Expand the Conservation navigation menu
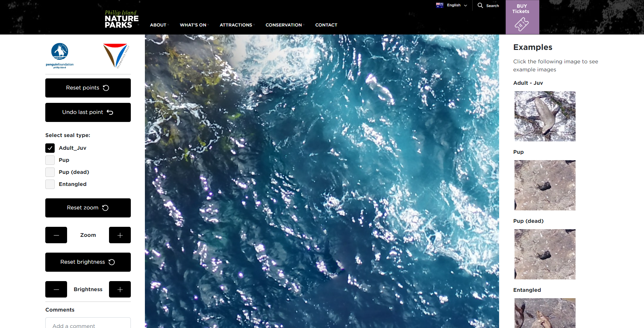 [284, 25]
